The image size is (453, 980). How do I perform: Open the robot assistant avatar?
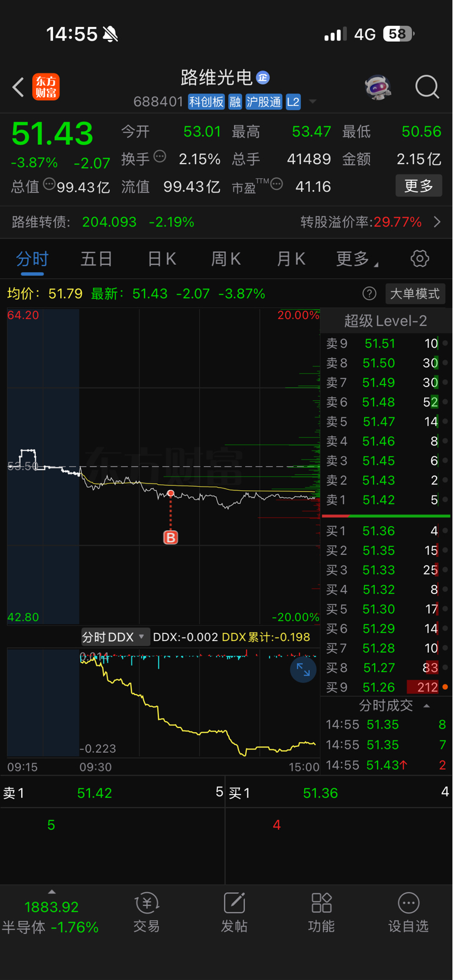[378, 87]
